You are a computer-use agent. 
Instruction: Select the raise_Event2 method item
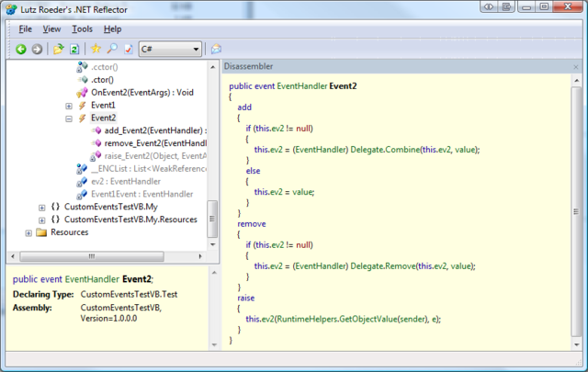[x=155, y=156]
